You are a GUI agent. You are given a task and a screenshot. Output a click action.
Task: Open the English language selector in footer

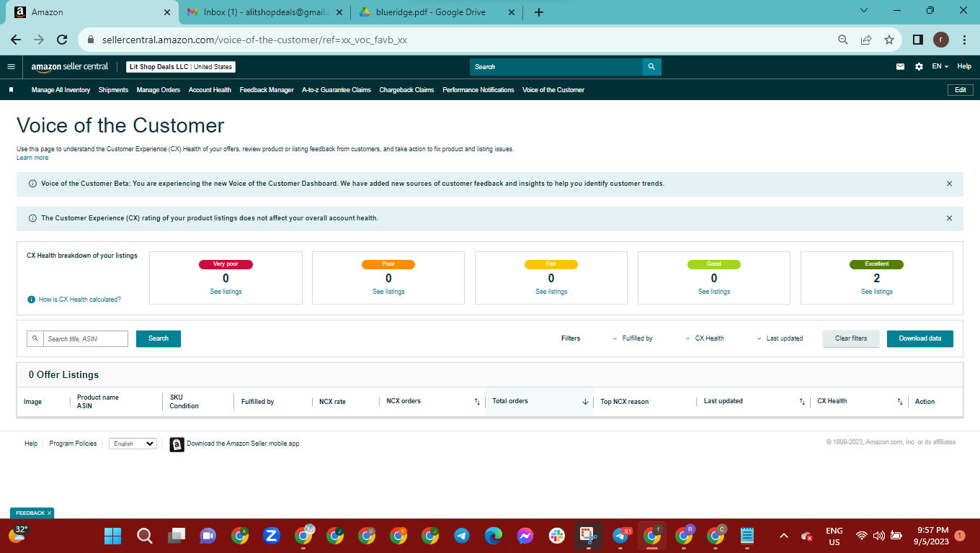[x=133, y=444]
